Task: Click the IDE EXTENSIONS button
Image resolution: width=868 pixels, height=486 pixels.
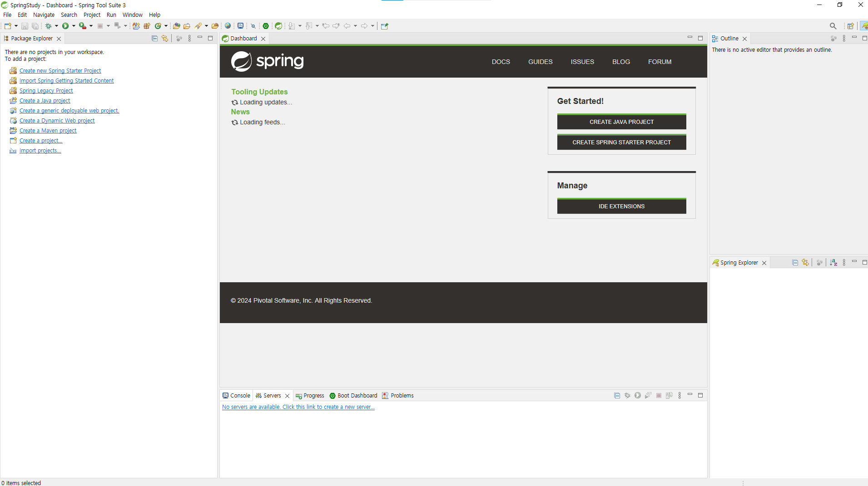Action: [x=621, y=206]
